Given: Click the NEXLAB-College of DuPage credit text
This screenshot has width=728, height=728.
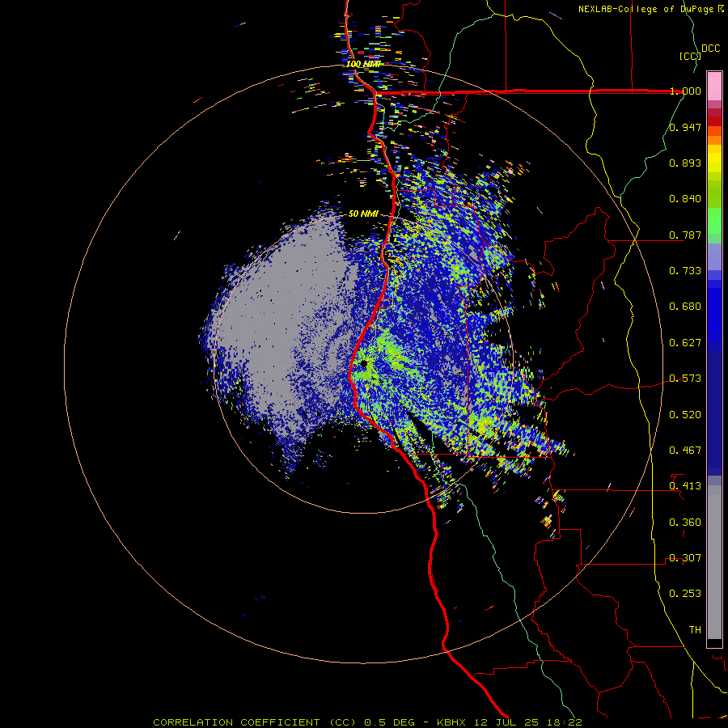Looking at the screenshot, I should tap(650, 9).
